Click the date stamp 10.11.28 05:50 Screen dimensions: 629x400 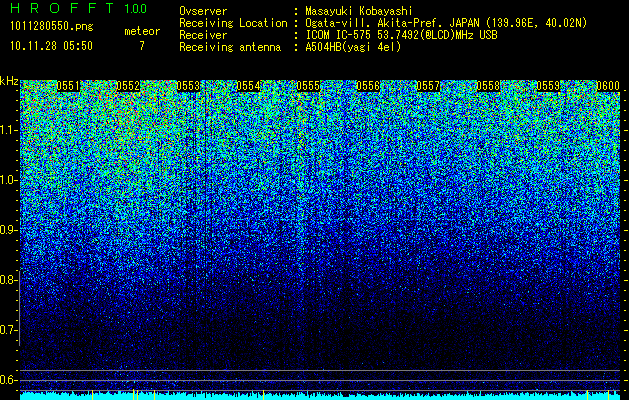coord(51,46)
